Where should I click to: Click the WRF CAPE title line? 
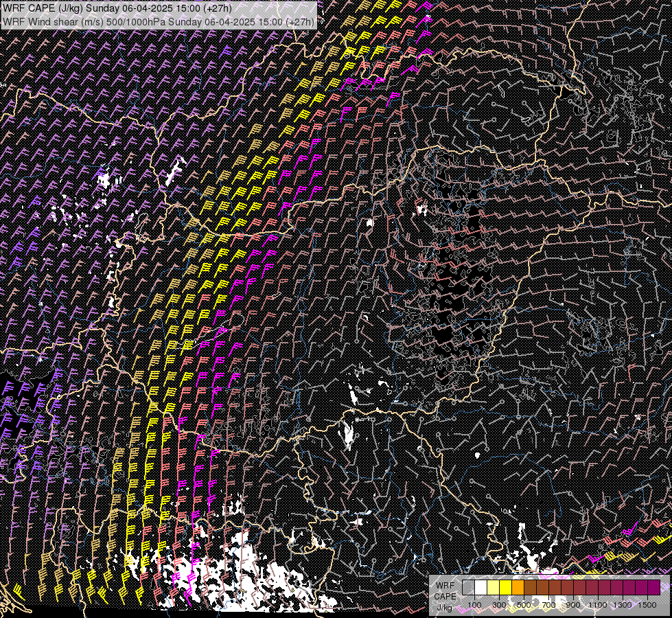[x=117, y=8]
